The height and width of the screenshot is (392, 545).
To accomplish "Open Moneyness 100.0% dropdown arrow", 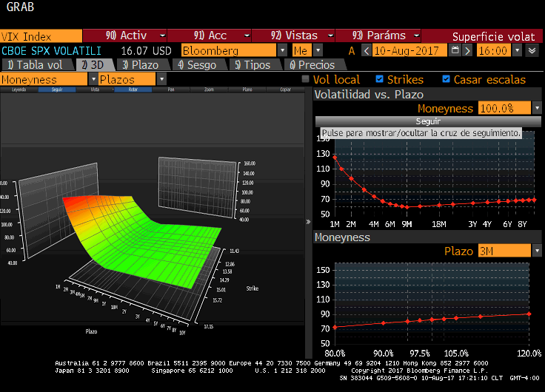I will click(537, 108).
